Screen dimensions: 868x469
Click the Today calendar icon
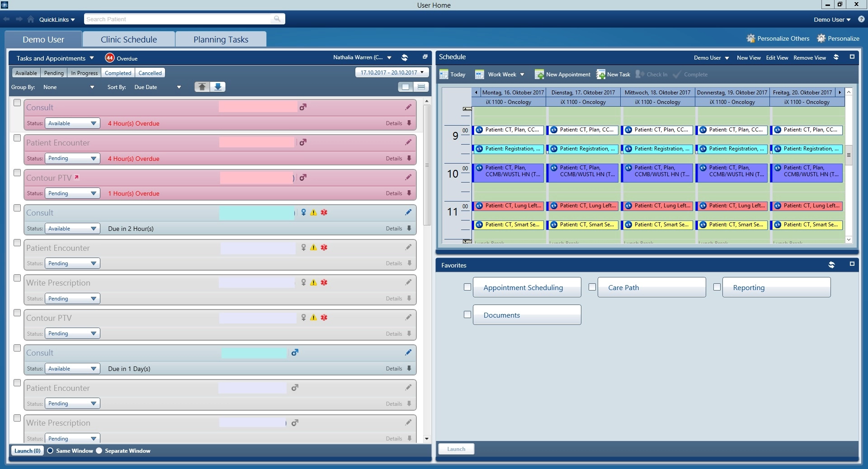point(444,75)
